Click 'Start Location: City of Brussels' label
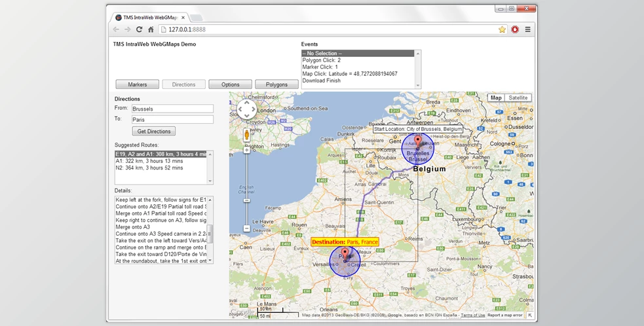Viewport: 644px width, 326px height. click(418, 129)
